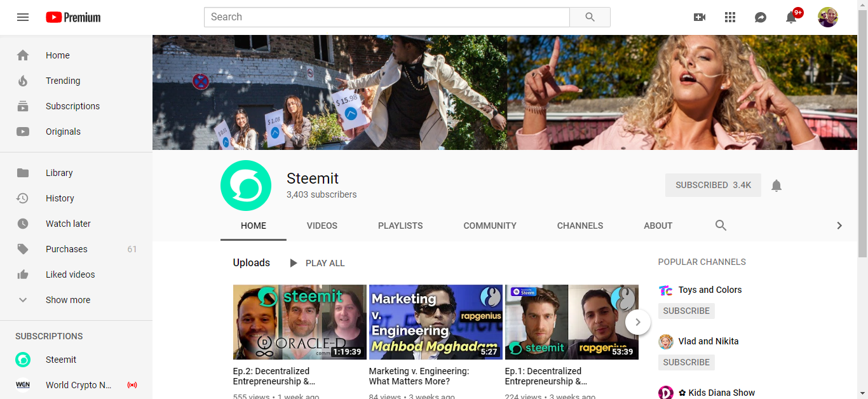Open Trending in the sidebar
868x399 pixels.
click(76, 81)
